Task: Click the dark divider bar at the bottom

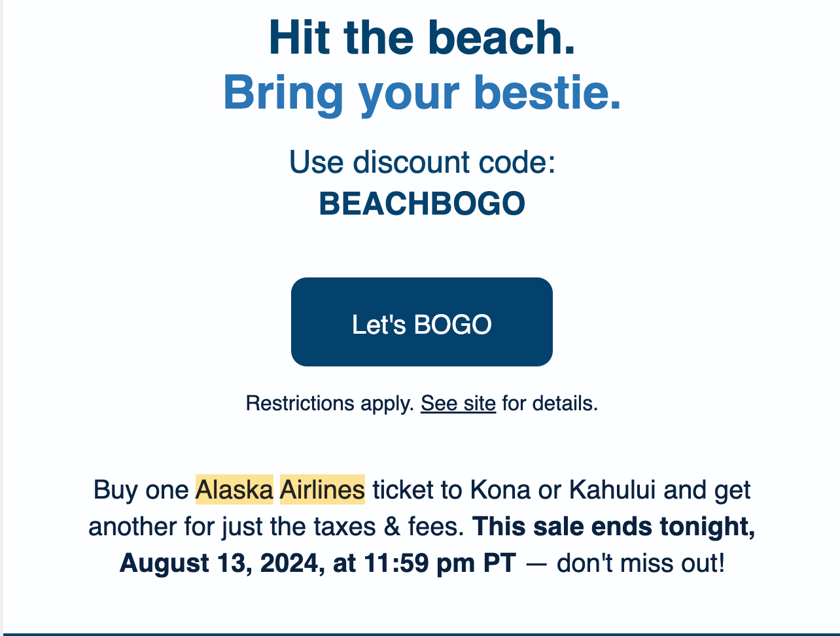Action: tap(421, 633)
